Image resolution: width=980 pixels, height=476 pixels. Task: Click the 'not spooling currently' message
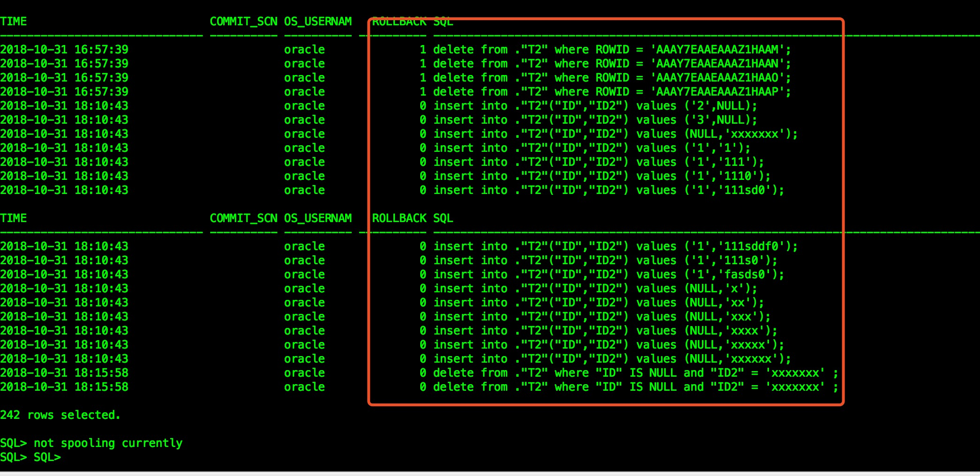(x=108, y=443)
